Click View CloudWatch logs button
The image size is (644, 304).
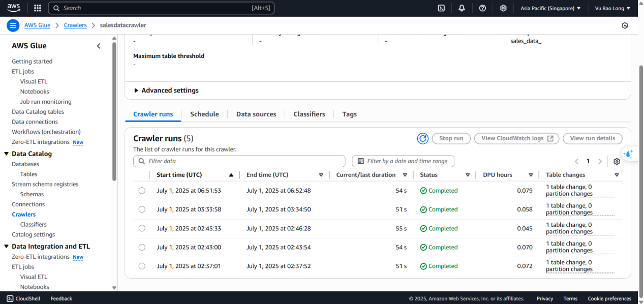click(x=517, y=138)
